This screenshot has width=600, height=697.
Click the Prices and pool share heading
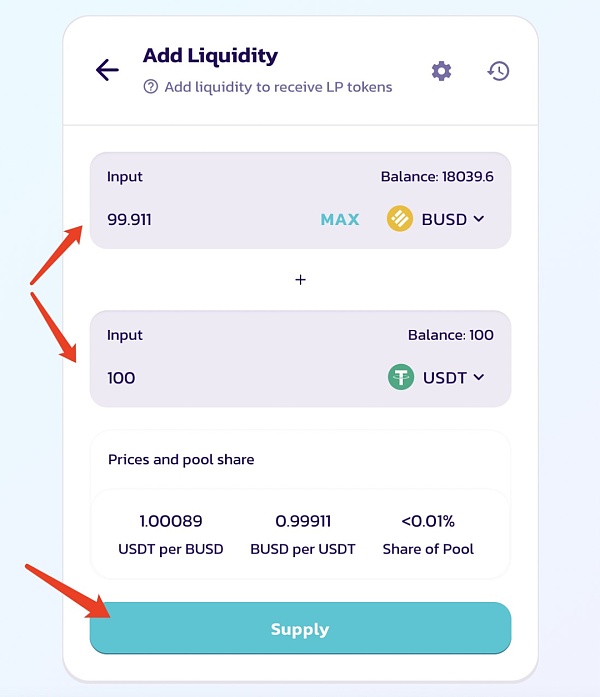(x=181, y=460)
